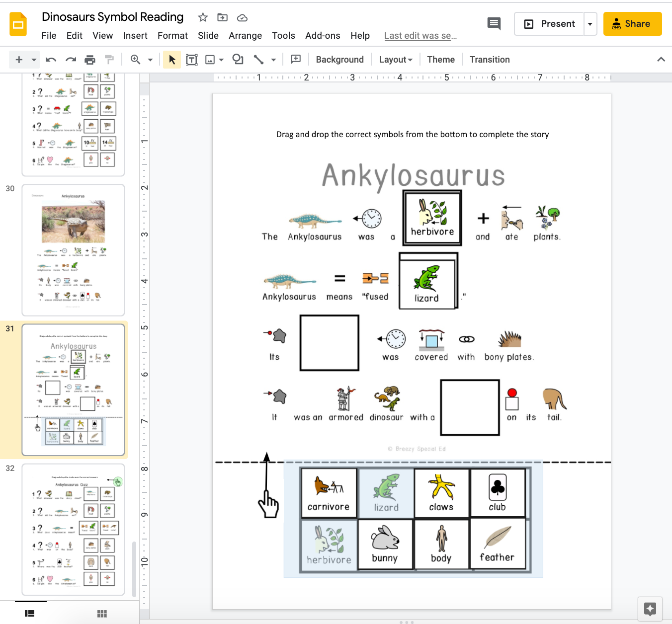
Task: Open the zoom level dropdown arrow
Action: click(x=150, y=60)
